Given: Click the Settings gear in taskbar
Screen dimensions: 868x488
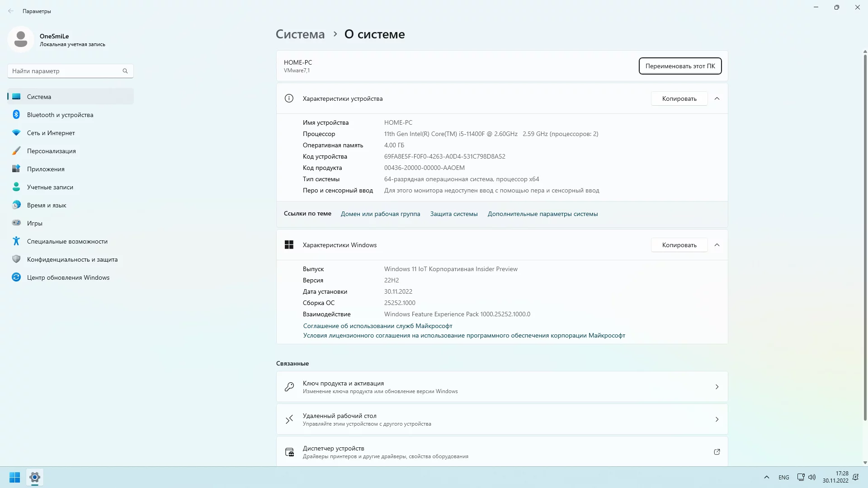Looking at the screenshot, I should [x=35, y=477].
